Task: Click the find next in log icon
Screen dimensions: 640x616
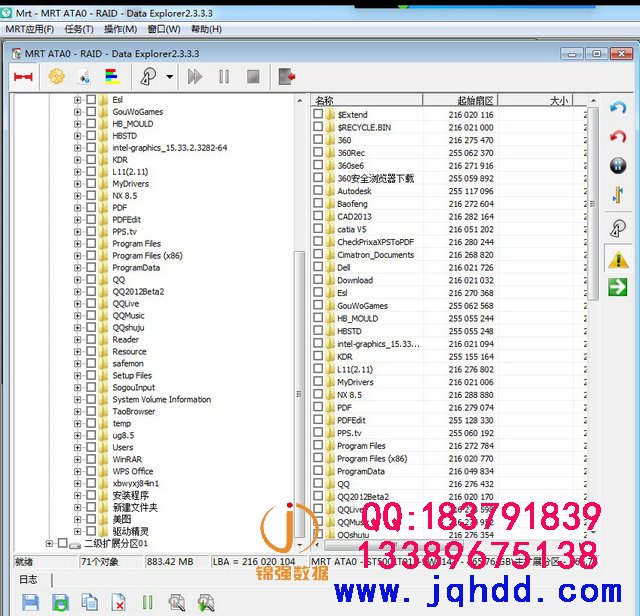Action: (x=206, y=602)
